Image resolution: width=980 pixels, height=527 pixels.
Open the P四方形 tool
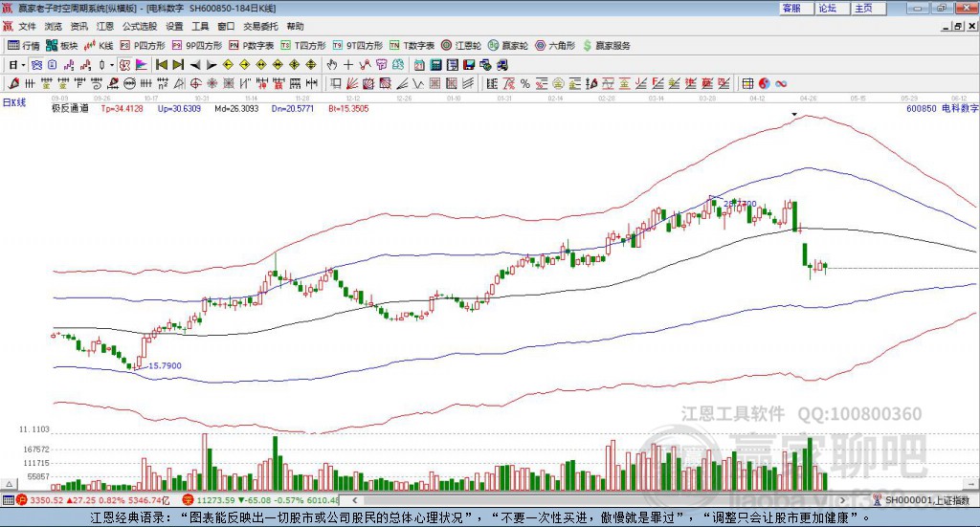point(142,46)
